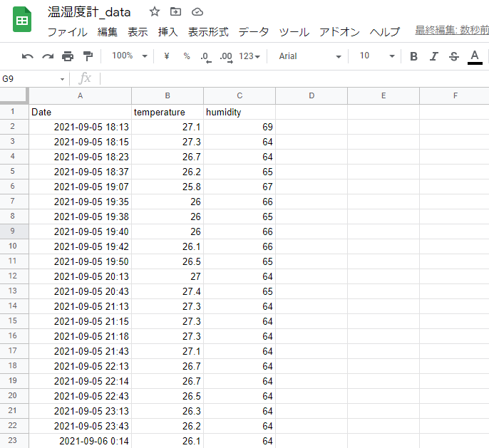Image resolution: width=489 pixels, height=448 pixels.
Task: Expand the Arial font dropdown
Action: click(309, 56)
